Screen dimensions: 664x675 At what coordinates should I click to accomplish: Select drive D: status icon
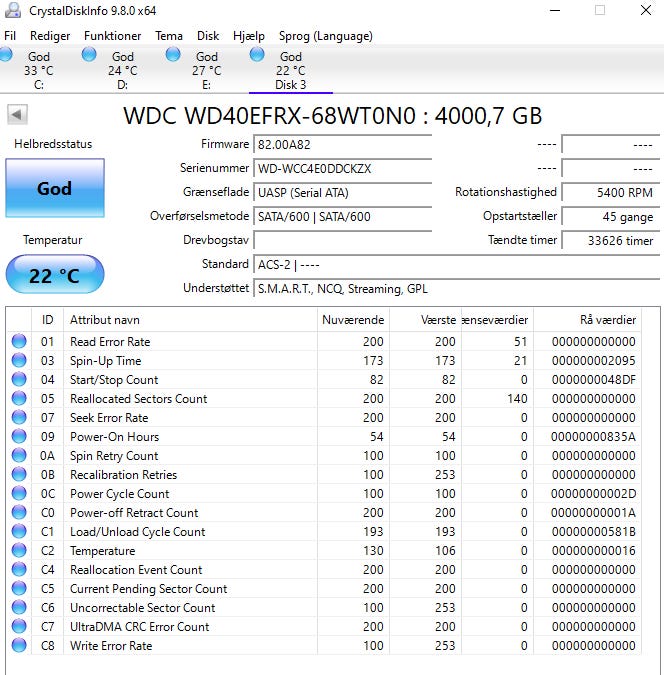pyautogui.click(x=90, y=54)
